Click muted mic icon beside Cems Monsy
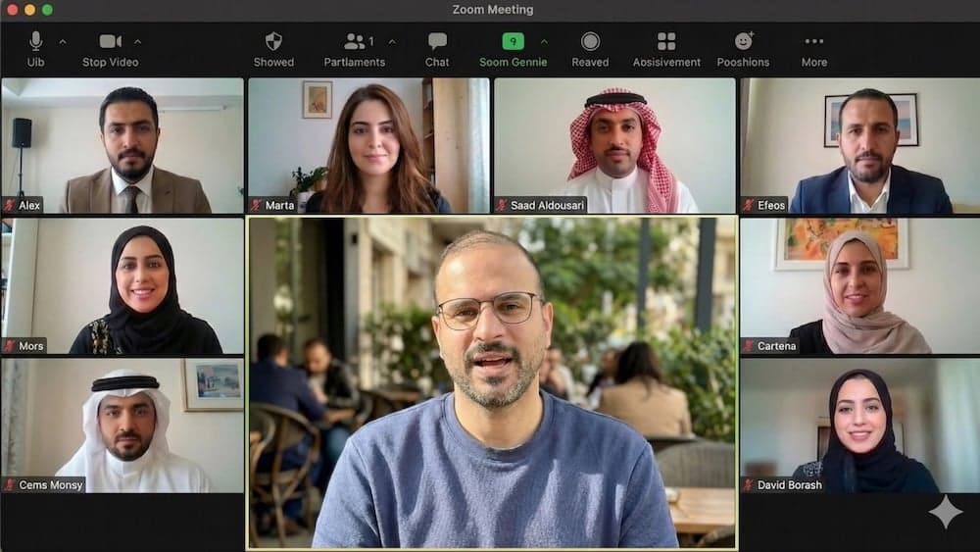 pyautogui.click(x=10, y=484)
